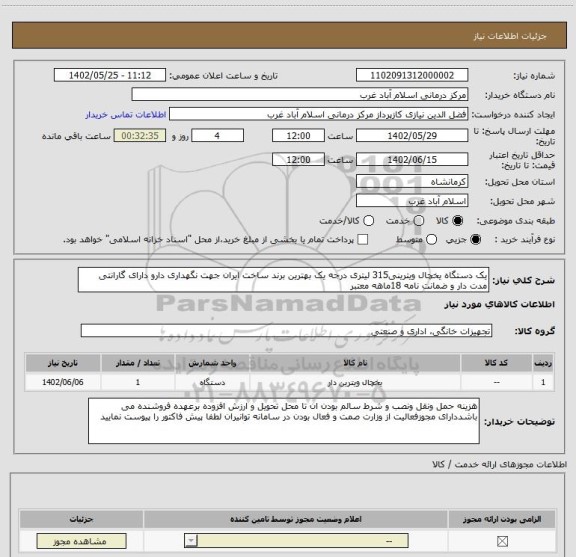Toggle the mandatory permit crossed checkbox icon

(x=502, y=541)
